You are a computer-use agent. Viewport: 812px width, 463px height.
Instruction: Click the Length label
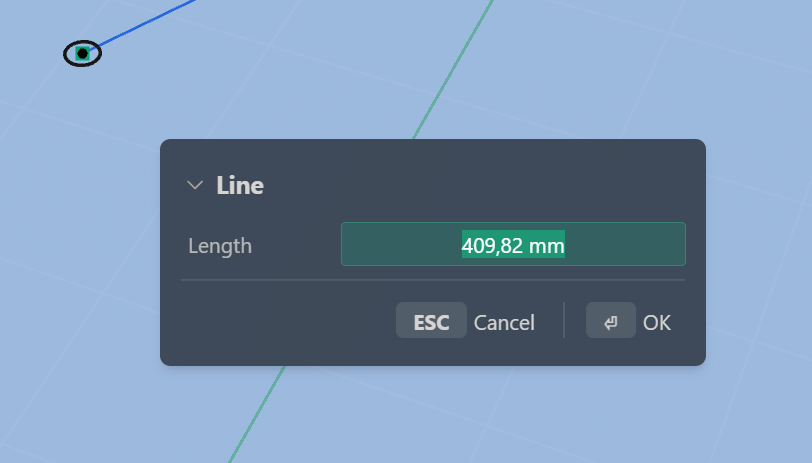[x=220, y=246]
